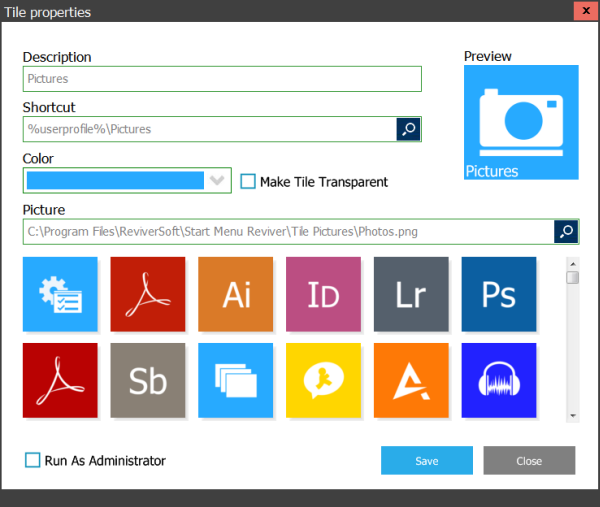Choose the Soundbooth Sb tile picture
Screen dimensions: 600x507
click(148, 380)
